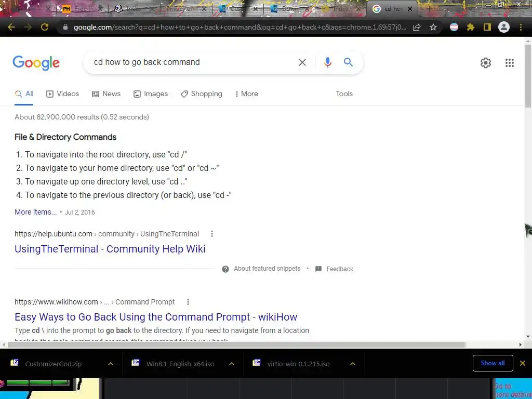Open the Extensions puzzle menu
532x399 pixels.
pos(471,27)
